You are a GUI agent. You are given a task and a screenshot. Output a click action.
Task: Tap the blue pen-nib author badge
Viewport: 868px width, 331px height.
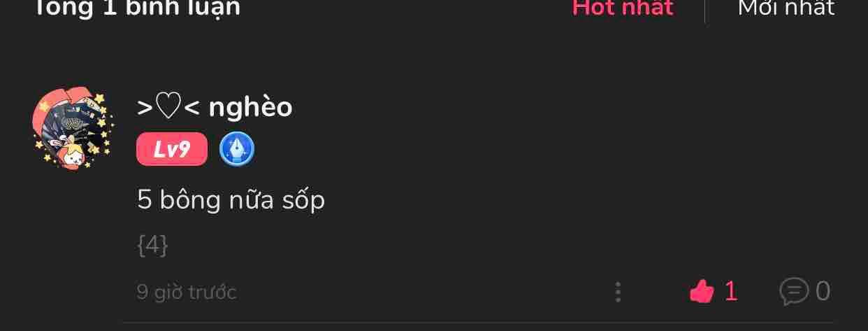click(237, 150)
